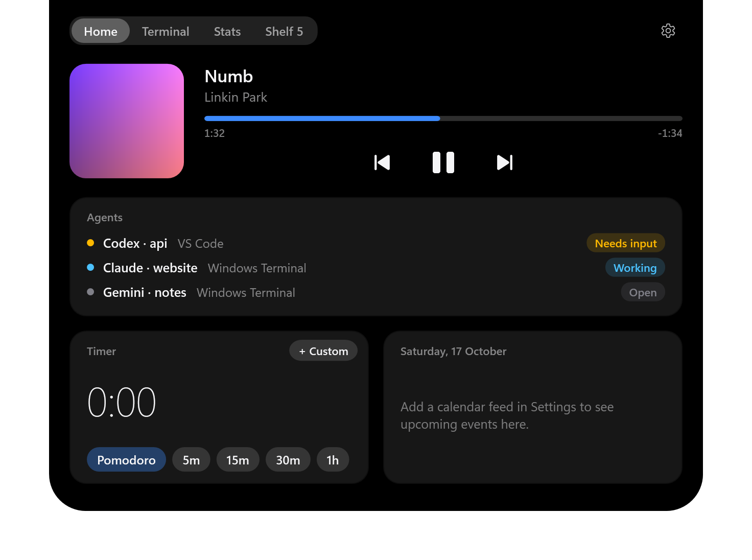Viewport: 752px width, 560px height.
Task: Click the orange status dot beside Codex
Action: click(x=90, y=243)
